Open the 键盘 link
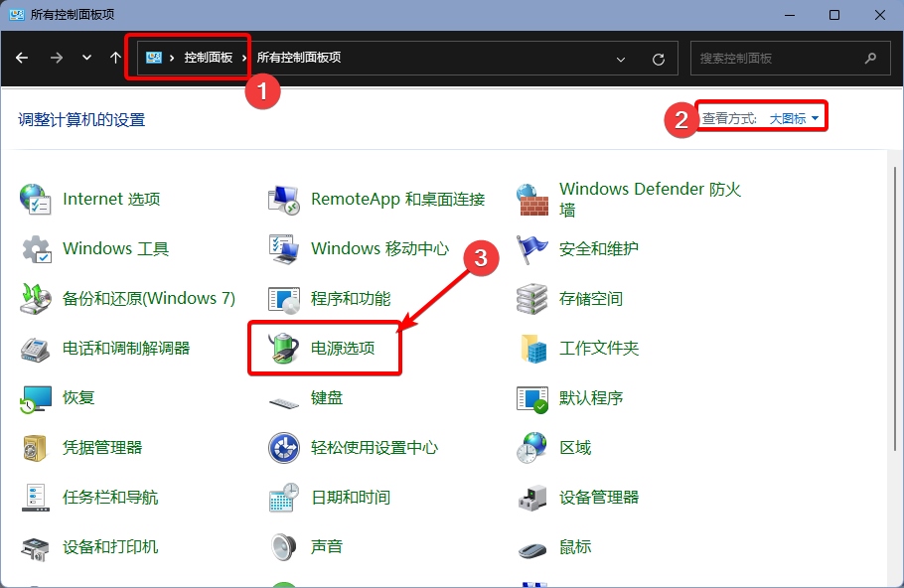Viewport: 904px width, 588px height. 327,398
